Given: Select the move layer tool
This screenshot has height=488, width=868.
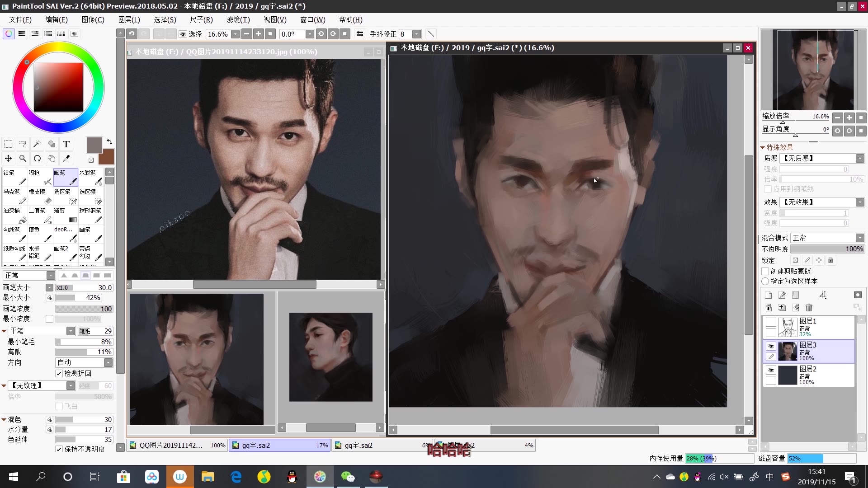Looking at the screenshot, I should pyautogui.click(x=8, y=159).
